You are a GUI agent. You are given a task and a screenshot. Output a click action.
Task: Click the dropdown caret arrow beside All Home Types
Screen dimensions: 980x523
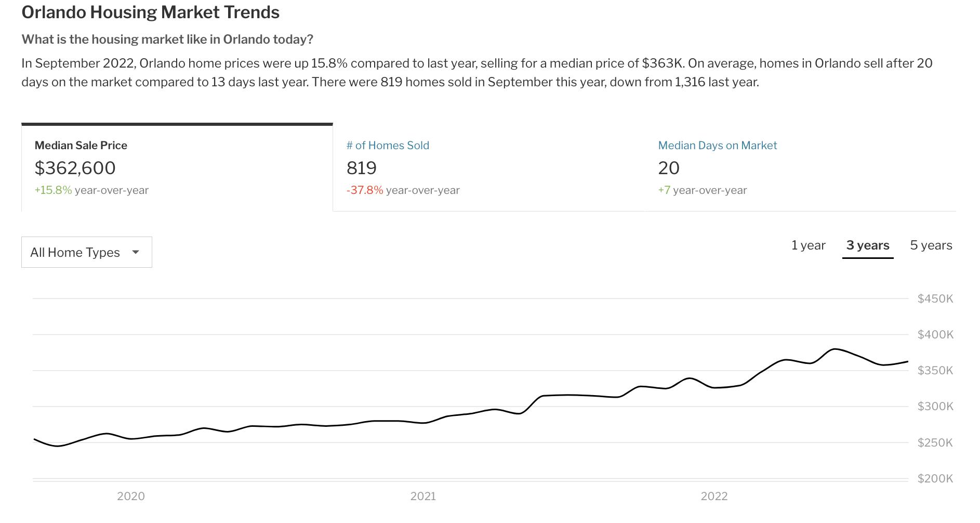(136, 252)
